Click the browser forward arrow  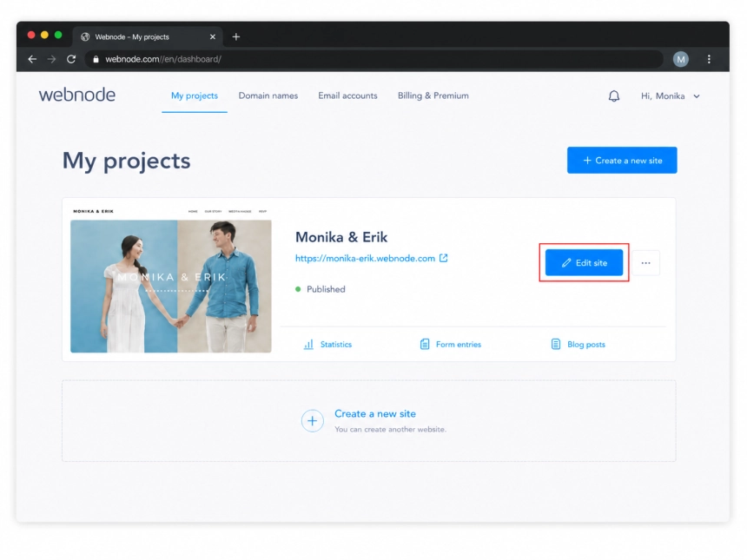point(51,59)
